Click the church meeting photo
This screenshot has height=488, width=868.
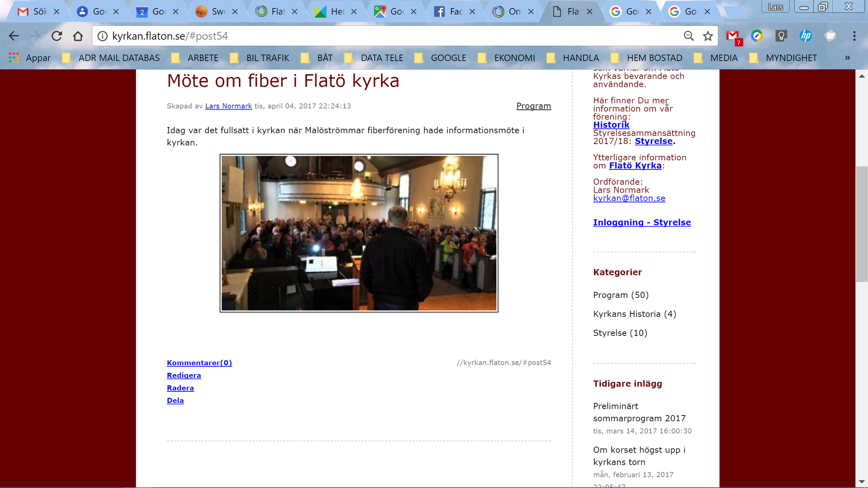(359, 233)
